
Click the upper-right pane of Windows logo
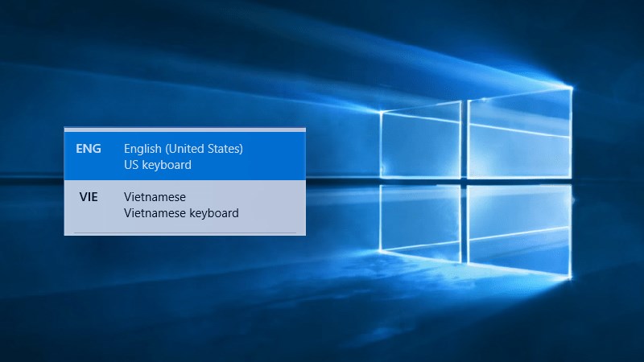pyautogui.click(x=519, y=133)
